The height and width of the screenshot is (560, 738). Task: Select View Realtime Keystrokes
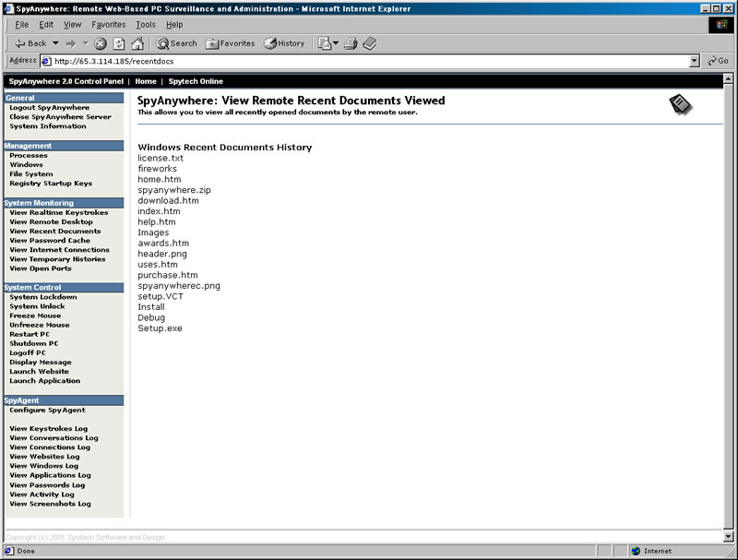[59, 213]
